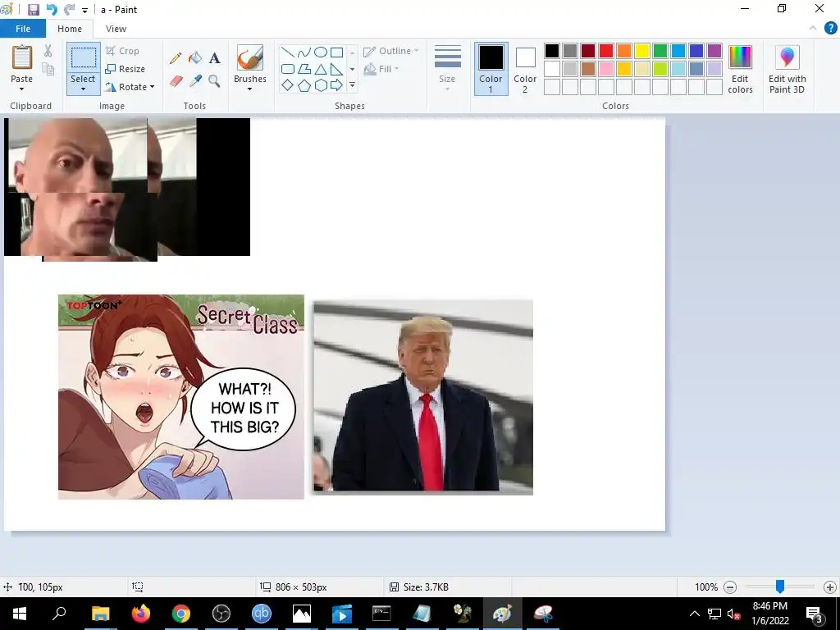Select the Magnifier tool
The height and width of the screenshot is (630, 840).
(x=214, y=81)
